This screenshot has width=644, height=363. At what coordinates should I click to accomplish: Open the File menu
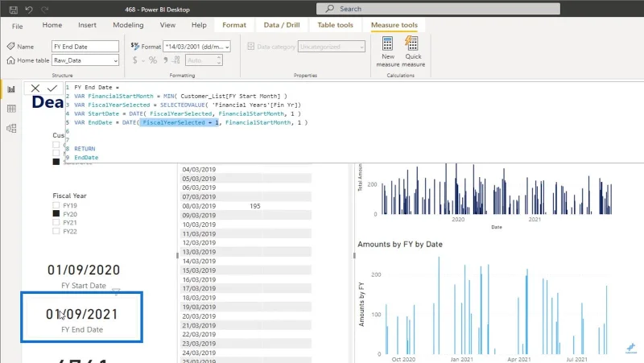click(x=17, y=27)
